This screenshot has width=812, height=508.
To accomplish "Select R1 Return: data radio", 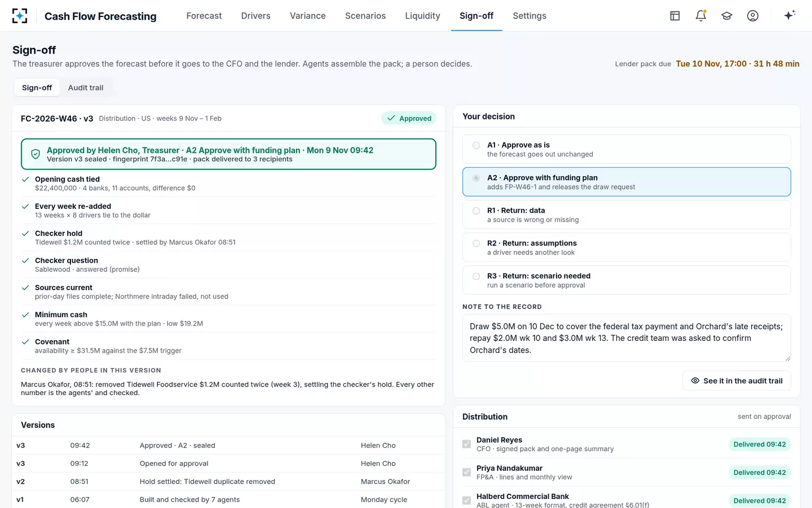I will [x=476, y=211].
